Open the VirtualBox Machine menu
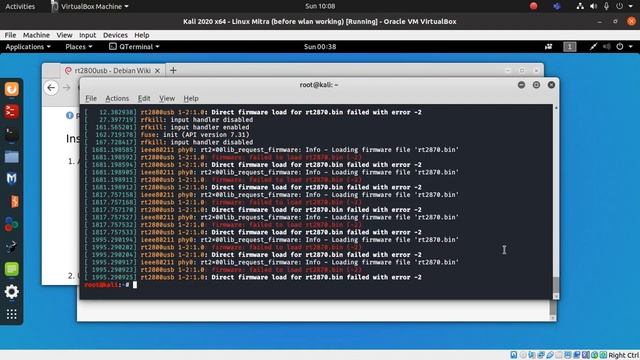This screenshot has width=640, height=360. click(36, 35)
